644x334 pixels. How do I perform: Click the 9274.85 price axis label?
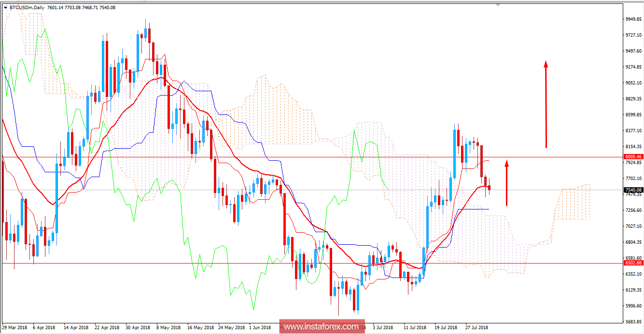coord(633,67)
